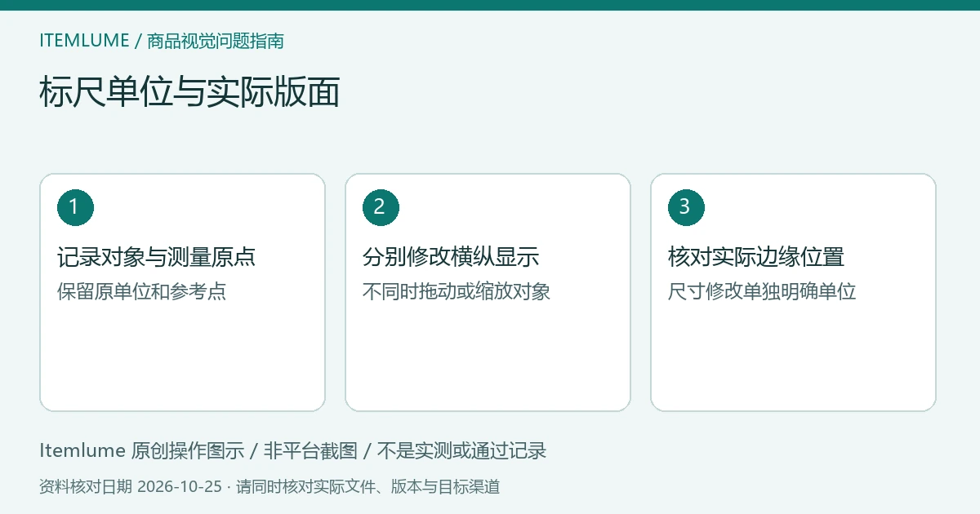Click the title 分别修改横纵显示

point(451,257)
